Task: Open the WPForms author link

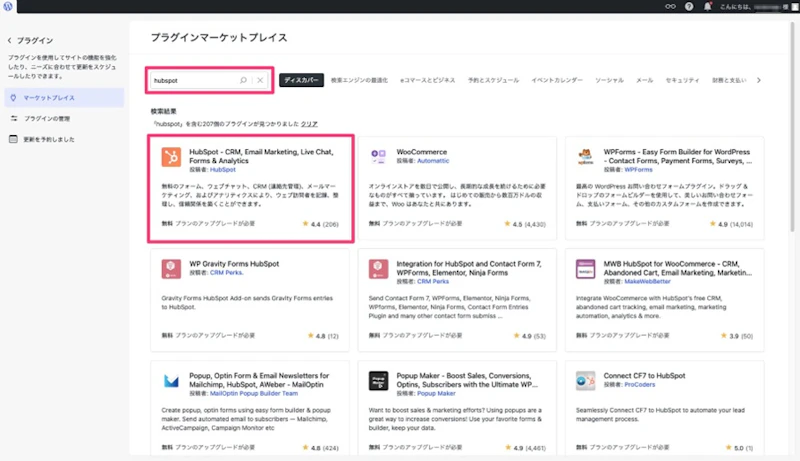Action: 638,170
